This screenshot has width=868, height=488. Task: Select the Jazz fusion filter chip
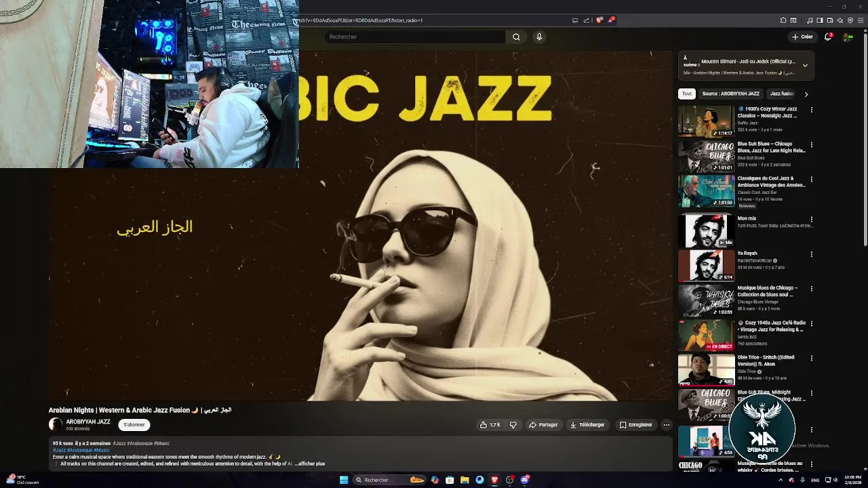pyautogui.click(x=781, y=94)
